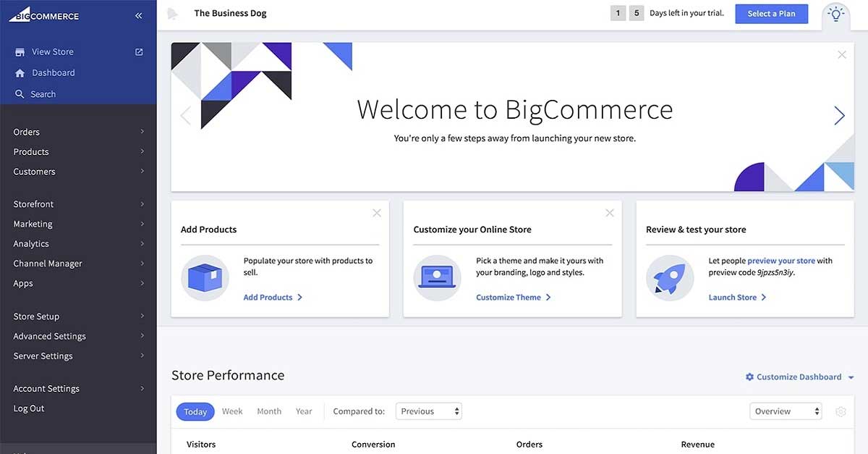The width and height of the screenshot is (868, 454).
Task: Click the Customize Dashboard gear icon
Action: tap(750, 377)
